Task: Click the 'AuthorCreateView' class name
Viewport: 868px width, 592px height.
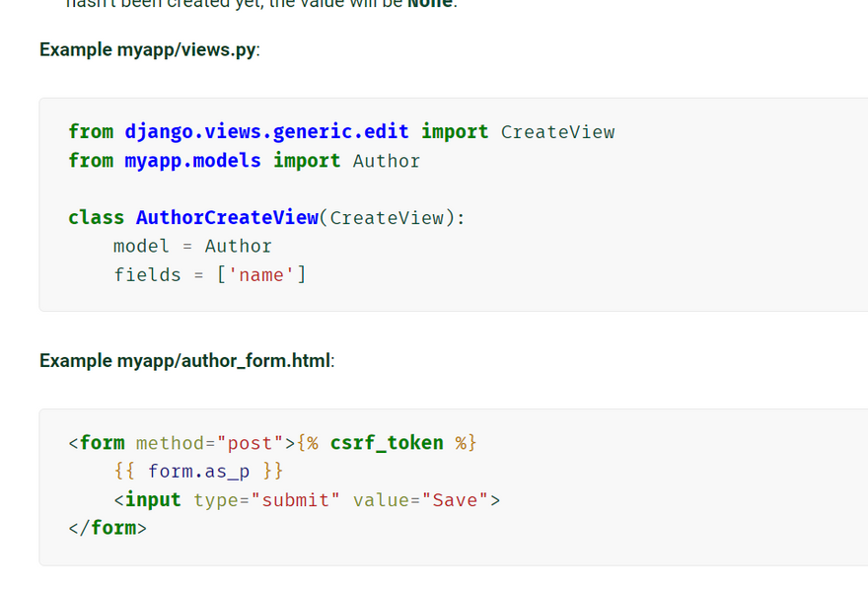Action: pyautogui.click(x=227, y=217)
